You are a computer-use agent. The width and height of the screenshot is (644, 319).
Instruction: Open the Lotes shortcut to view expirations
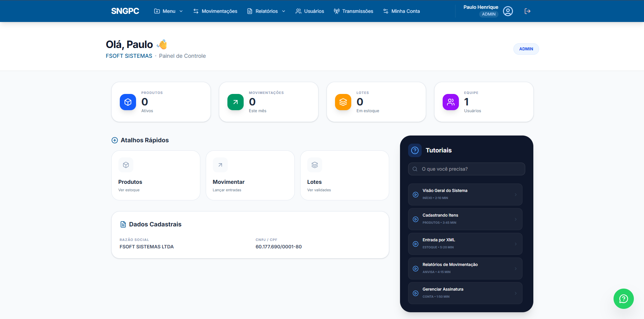[x=345, y=175]
